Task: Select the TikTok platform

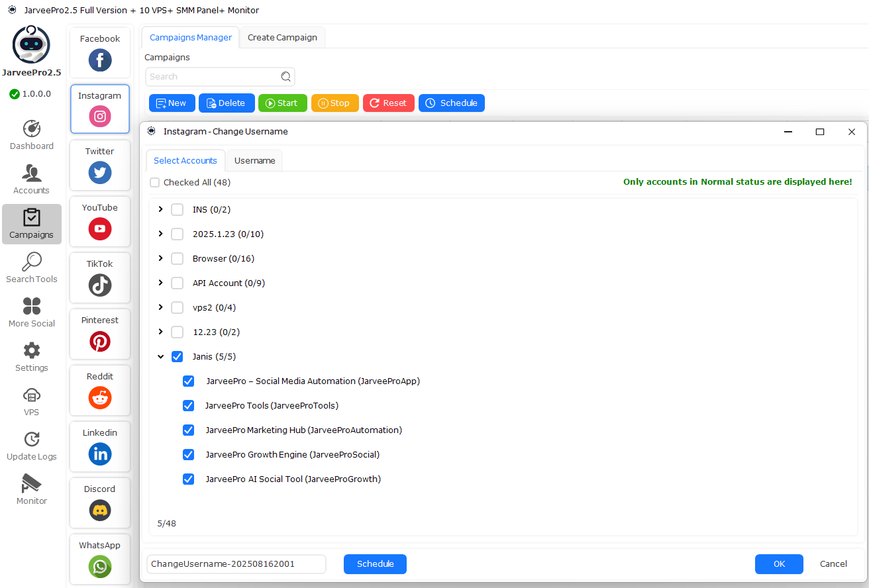Action: 100,278
